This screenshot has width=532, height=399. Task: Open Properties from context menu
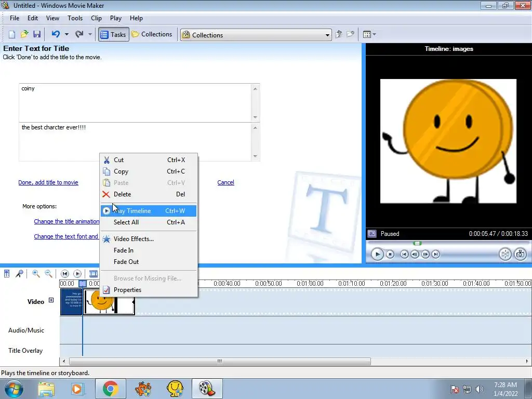149,290
